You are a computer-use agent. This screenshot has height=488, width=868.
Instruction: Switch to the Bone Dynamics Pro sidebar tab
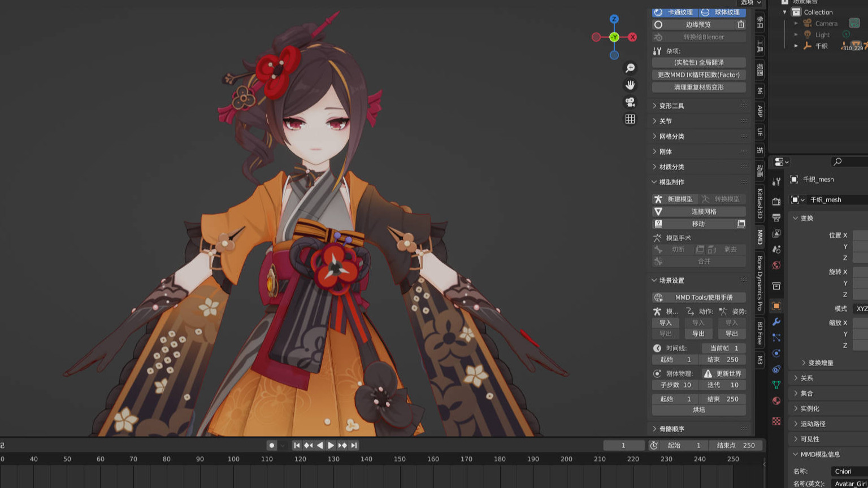[760, 284]
